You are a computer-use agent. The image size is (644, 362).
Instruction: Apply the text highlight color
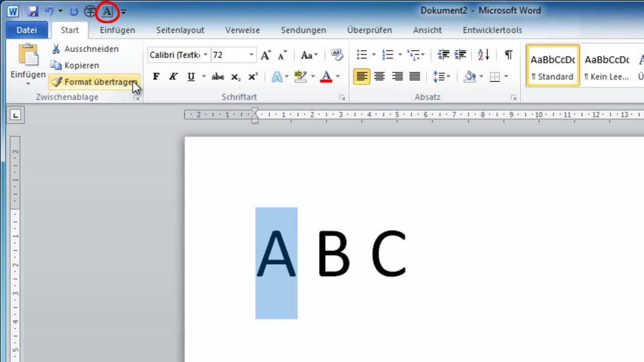[300, 76]
